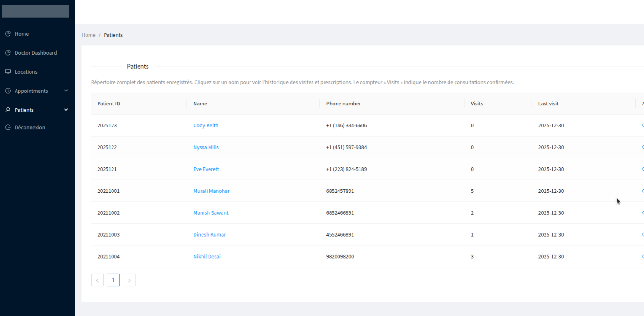Open Nyssa Mills' patient profile

point(206,147)
